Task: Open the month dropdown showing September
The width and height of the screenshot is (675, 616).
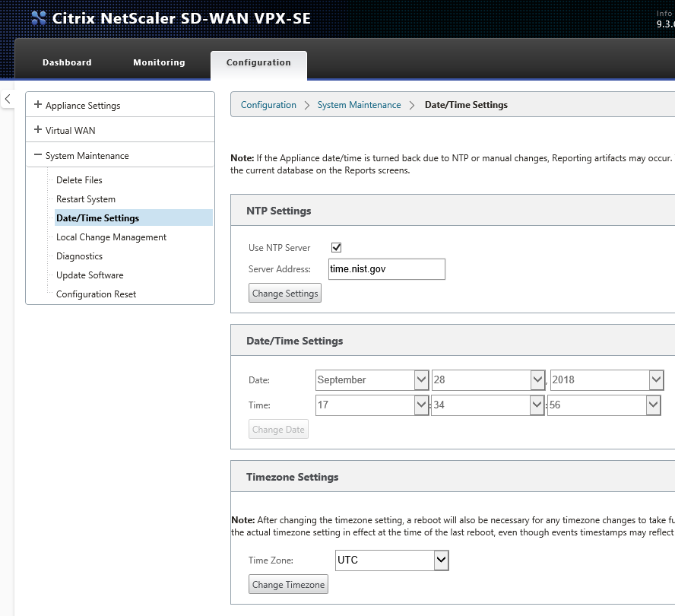Action: [372, 380]
